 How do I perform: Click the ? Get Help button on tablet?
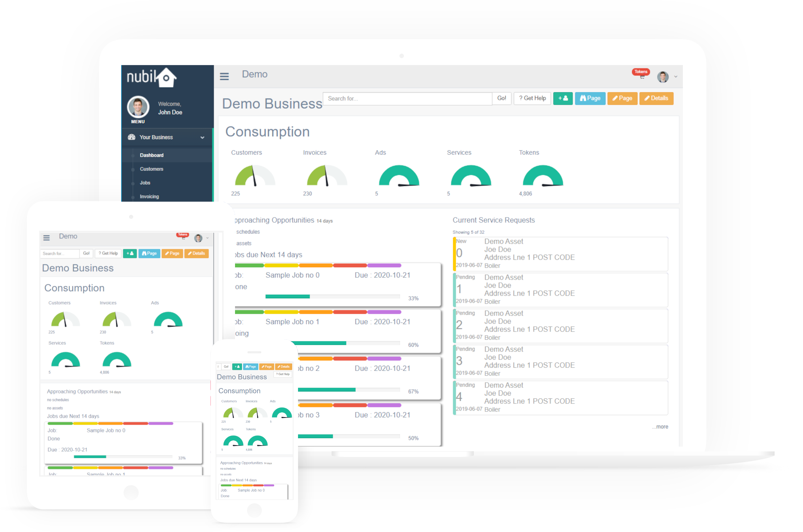pyautogui.click(x=108, y=253)
